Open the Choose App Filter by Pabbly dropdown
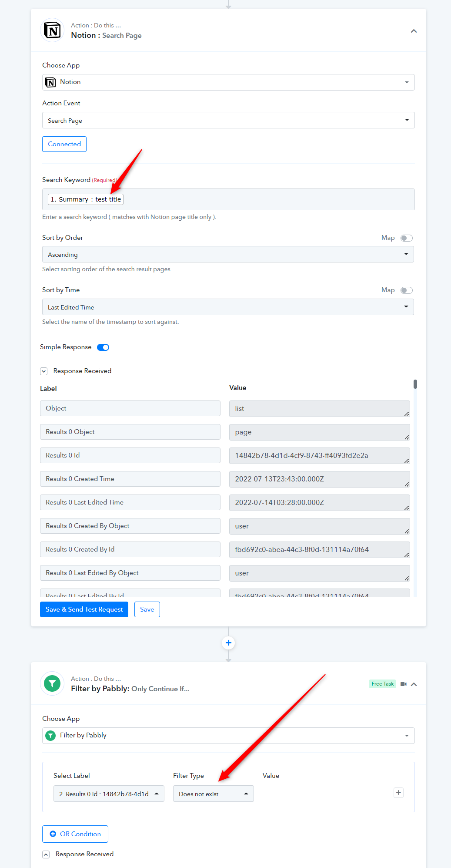The height and width of the screenshot is (868, 451). pos(228,736)
